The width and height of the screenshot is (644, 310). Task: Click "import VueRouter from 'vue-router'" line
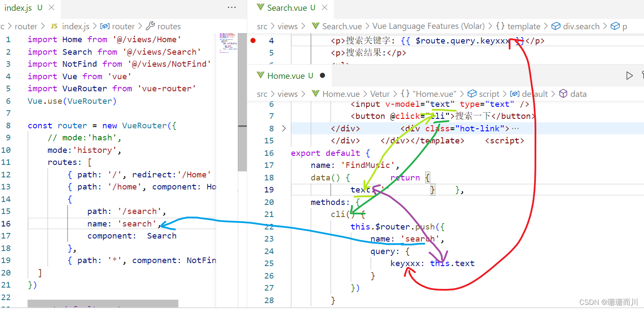pos(112,88)
